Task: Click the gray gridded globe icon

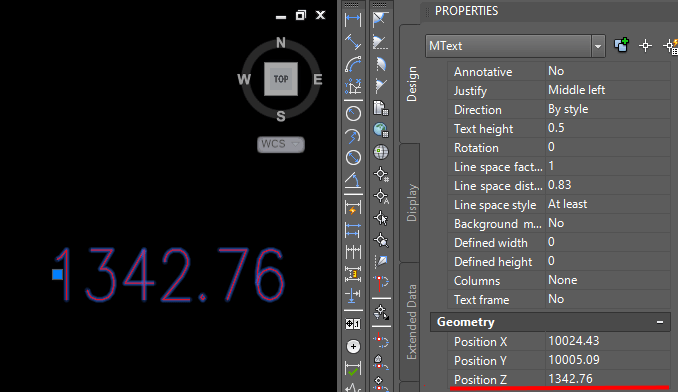Action: coord(381,152)
